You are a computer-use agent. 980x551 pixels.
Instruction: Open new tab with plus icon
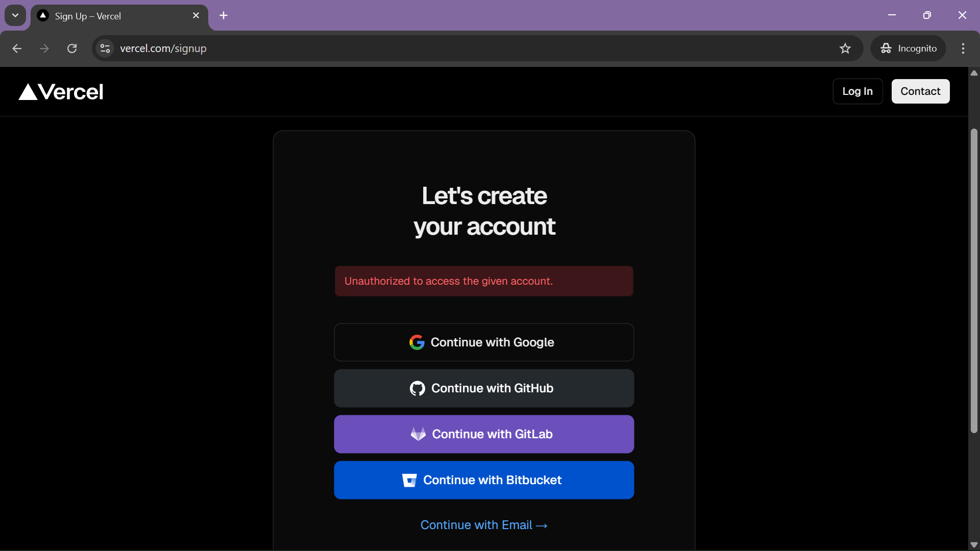pyautogui.click(x=224, y=15)
